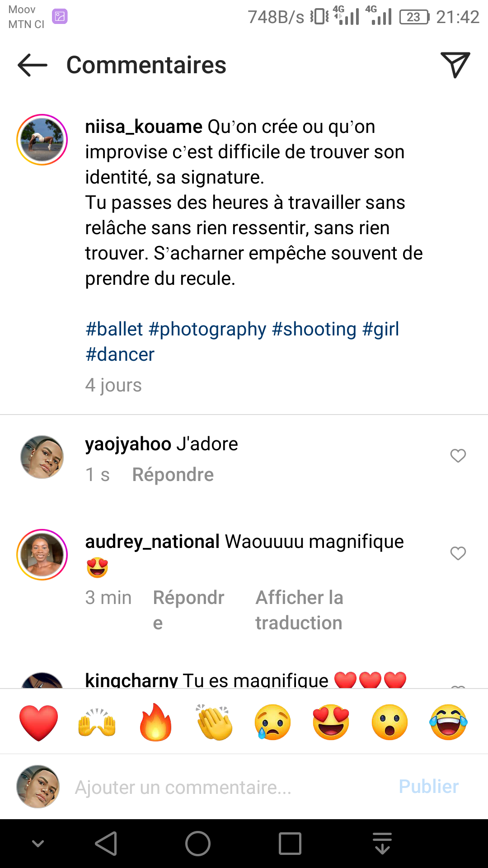Image resolution: width=488 pixels, height=868 pixels.
Task: Insert the laughing tears quick emoji
Action: pos(448,722)
